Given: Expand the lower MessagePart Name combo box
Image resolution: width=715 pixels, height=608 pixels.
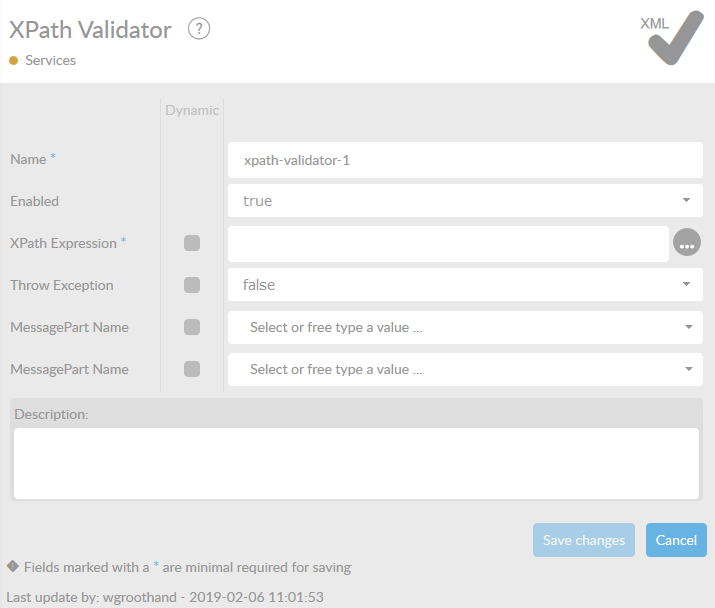Looking at the screenshot, I should point(465,369).
